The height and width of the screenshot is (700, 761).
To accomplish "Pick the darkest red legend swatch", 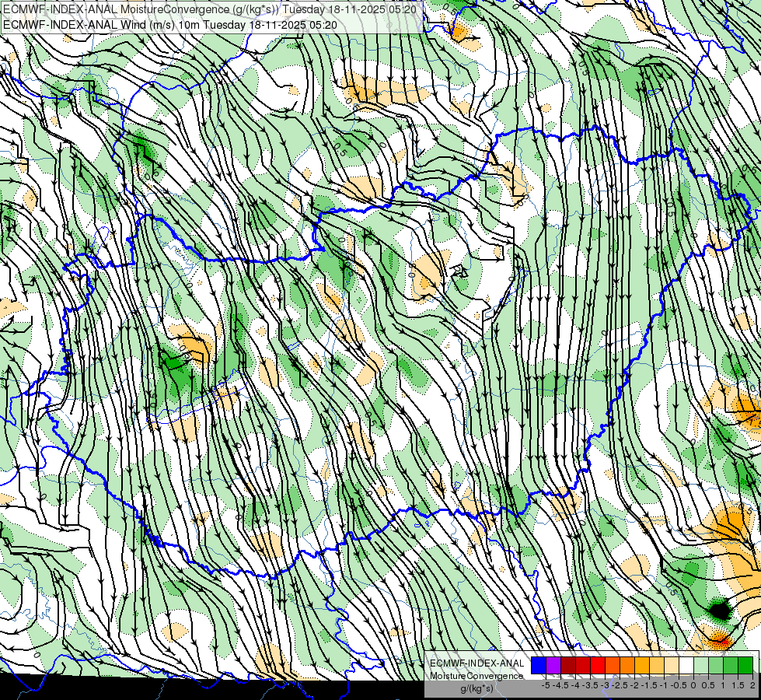I will [568, 666].
